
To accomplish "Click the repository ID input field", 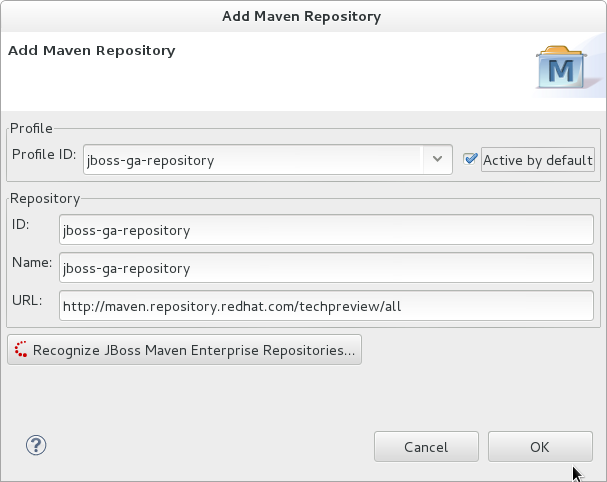I will point(326,230).
